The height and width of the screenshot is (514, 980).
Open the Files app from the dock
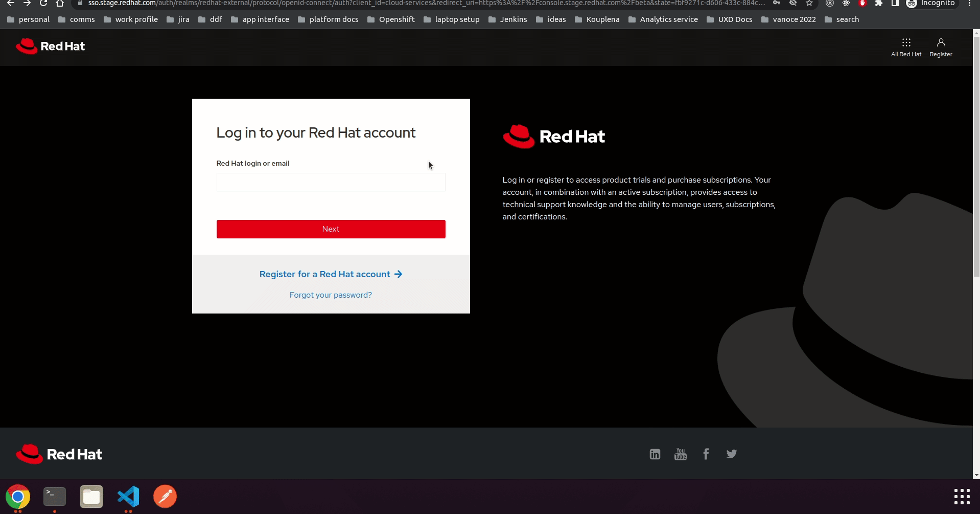[91, 497]
